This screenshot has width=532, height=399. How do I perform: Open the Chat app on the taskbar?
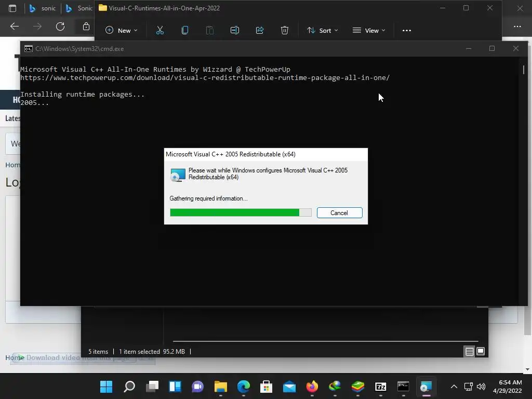[x=198, y=387]
